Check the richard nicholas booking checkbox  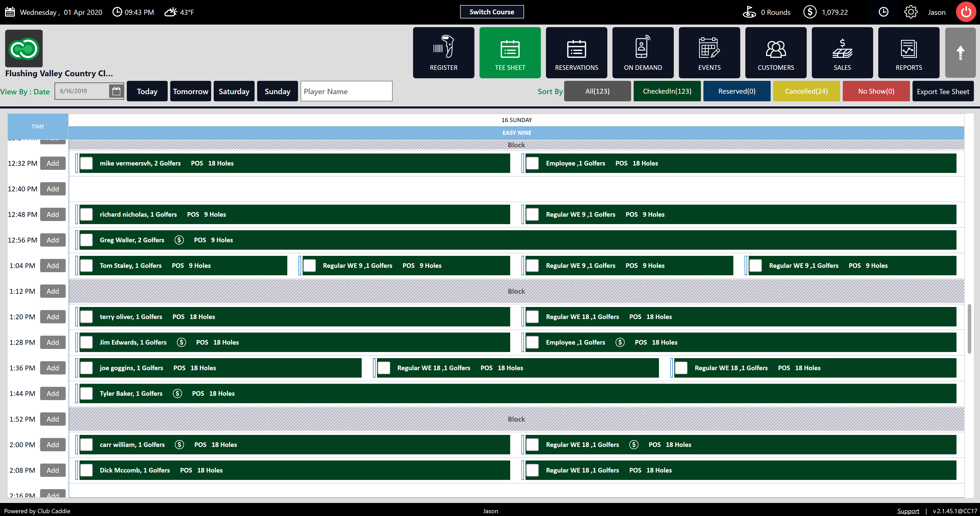[86, 214]
